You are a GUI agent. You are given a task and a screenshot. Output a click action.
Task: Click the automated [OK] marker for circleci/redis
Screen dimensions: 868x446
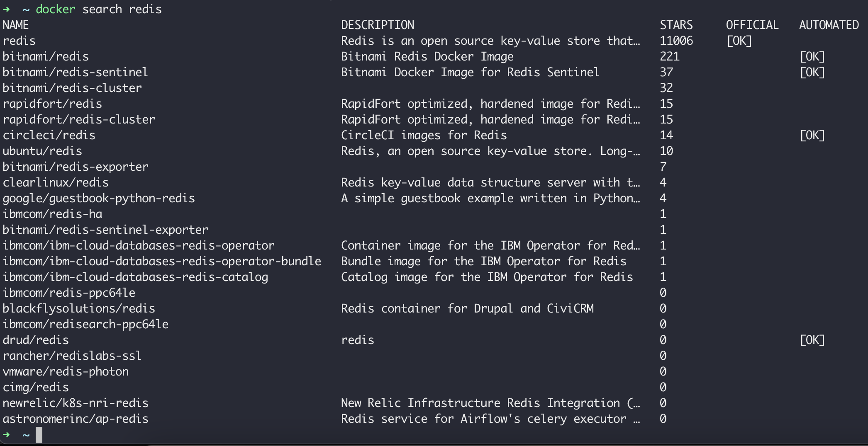pos(812,135)
